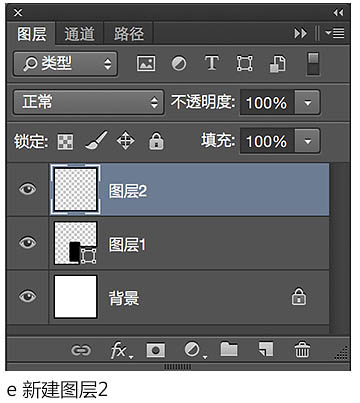Select the 背景 layer thumbnail
Image resolution: width=360 pixels, height=403 pixels.
[x=76, y=296]
